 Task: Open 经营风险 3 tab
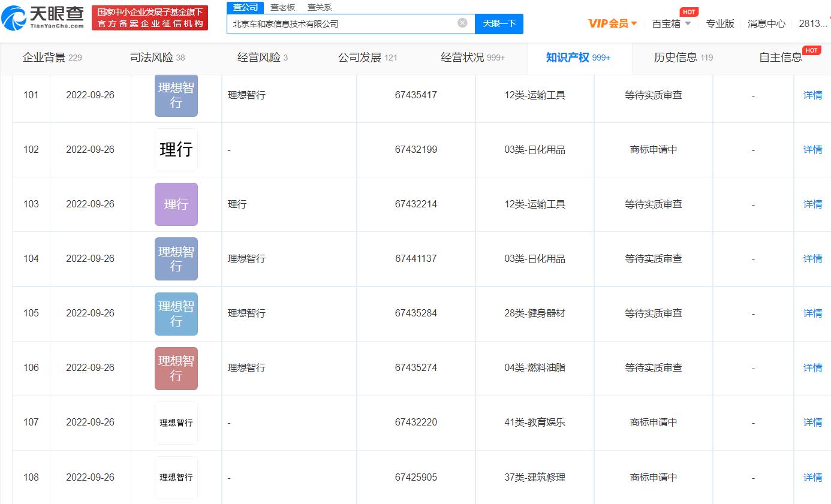point(263,58)
